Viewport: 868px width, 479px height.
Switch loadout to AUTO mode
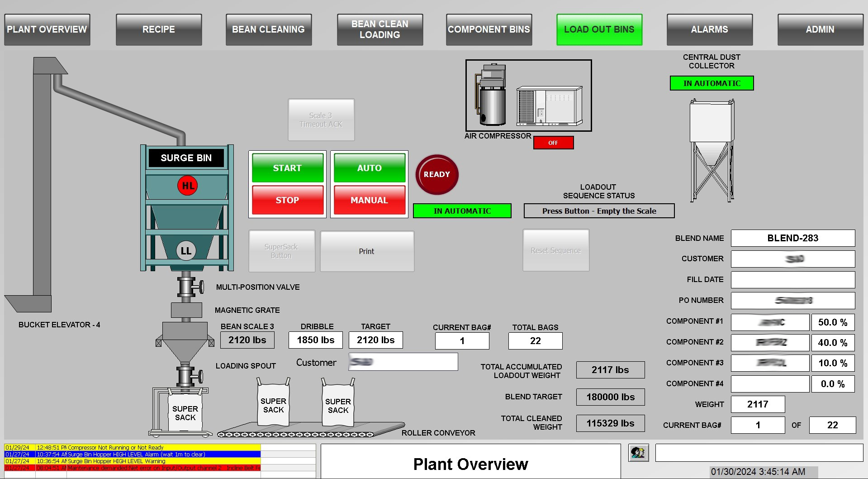pyautogui.click(x=369, y=168)
